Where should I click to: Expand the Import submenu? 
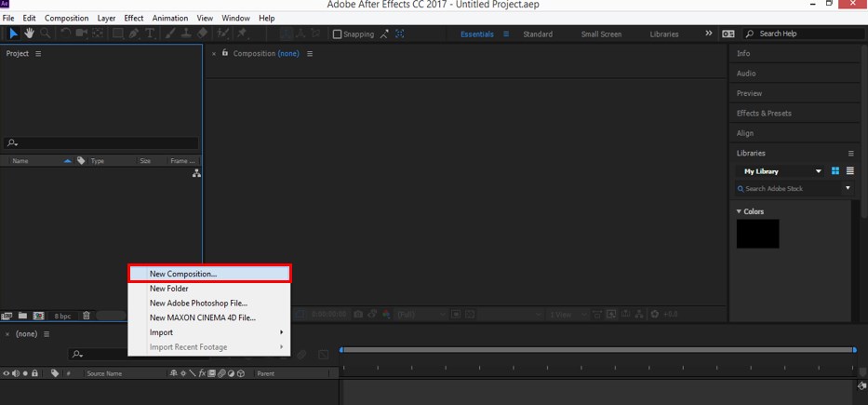(x=208, y=332)
